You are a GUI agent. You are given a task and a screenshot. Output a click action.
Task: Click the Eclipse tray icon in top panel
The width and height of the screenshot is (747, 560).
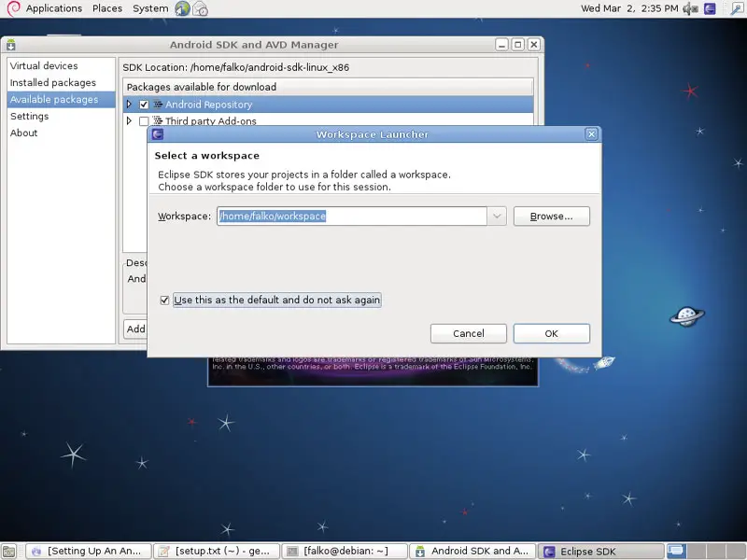coord(710,8)
